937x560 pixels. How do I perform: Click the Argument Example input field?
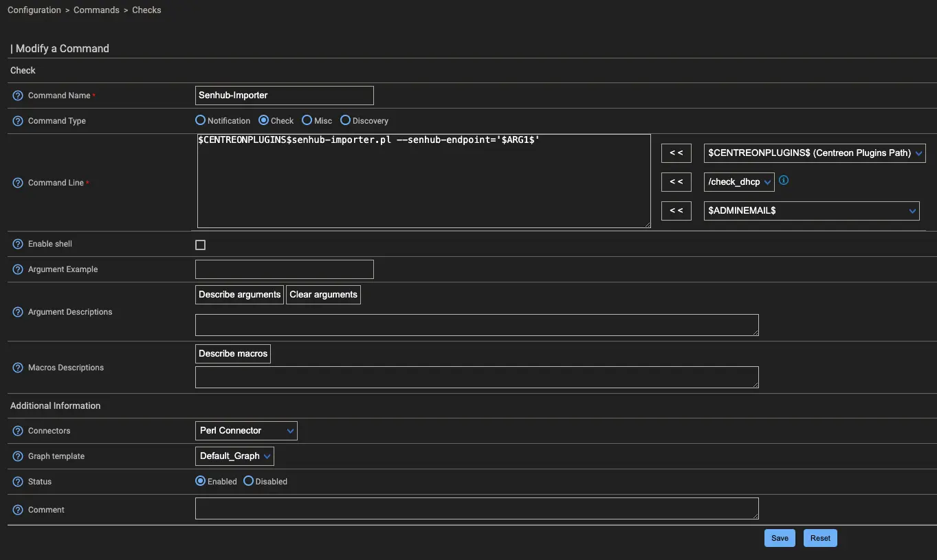(285, 269)
